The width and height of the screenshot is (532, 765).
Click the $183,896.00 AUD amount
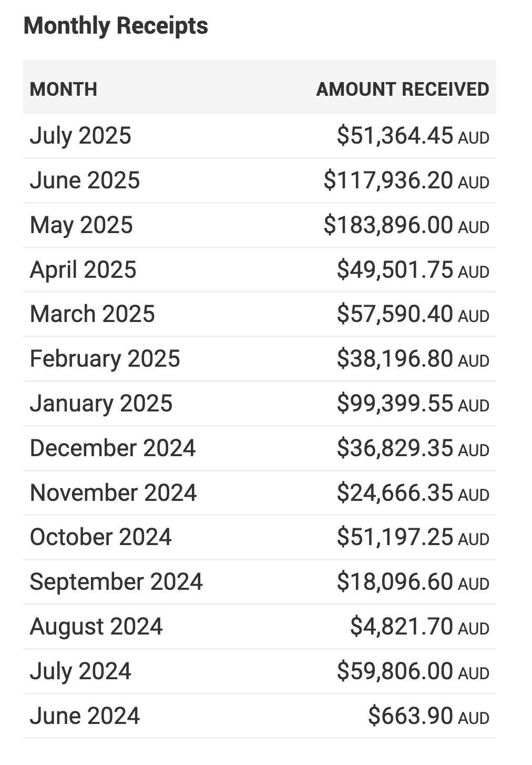coord(406,225)
